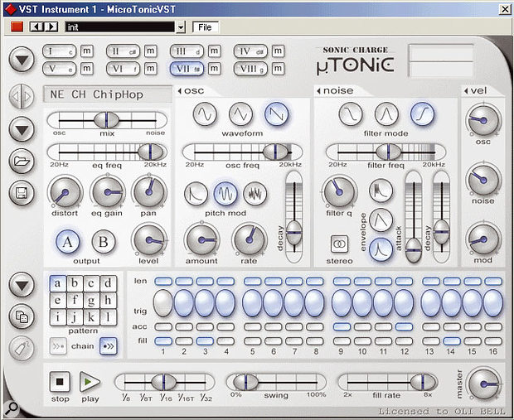Select the decaying pitch mod icon
The width and height of the screenshot is (514, 420).
tap(196, 194)
